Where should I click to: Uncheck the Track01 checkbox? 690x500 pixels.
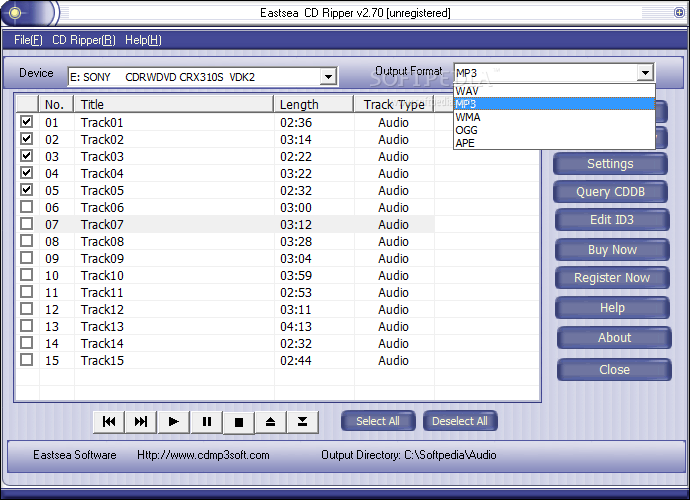26,121
